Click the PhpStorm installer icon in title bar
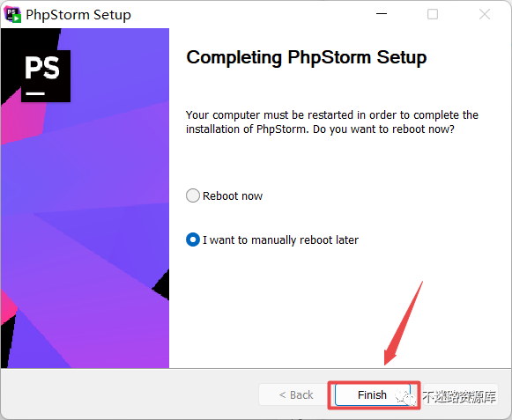This screenshot has width=512, height=420. (x=12, y=14)
